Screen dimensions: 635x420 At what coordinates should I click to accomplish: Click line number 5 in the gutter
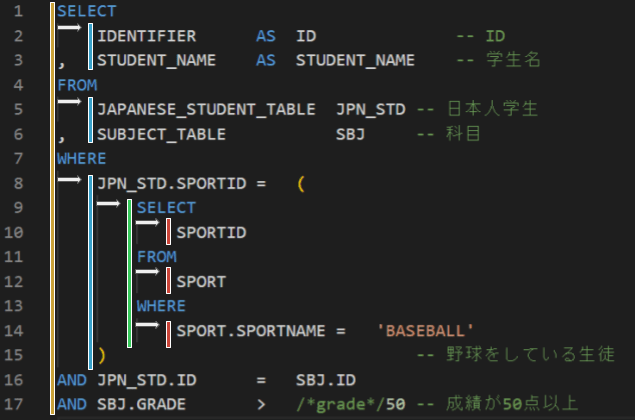[18, 109]
